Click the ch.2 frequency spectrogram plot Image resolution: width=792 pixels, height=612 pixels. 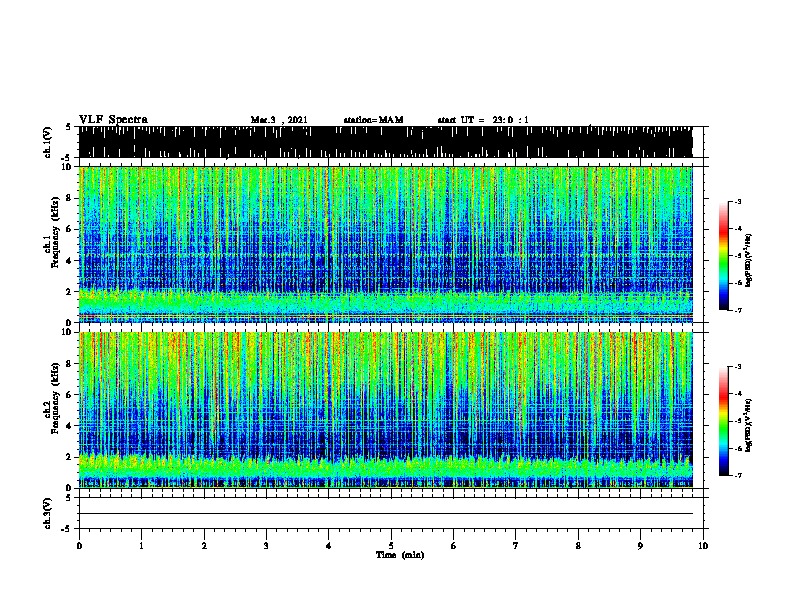tap(386, 410)
